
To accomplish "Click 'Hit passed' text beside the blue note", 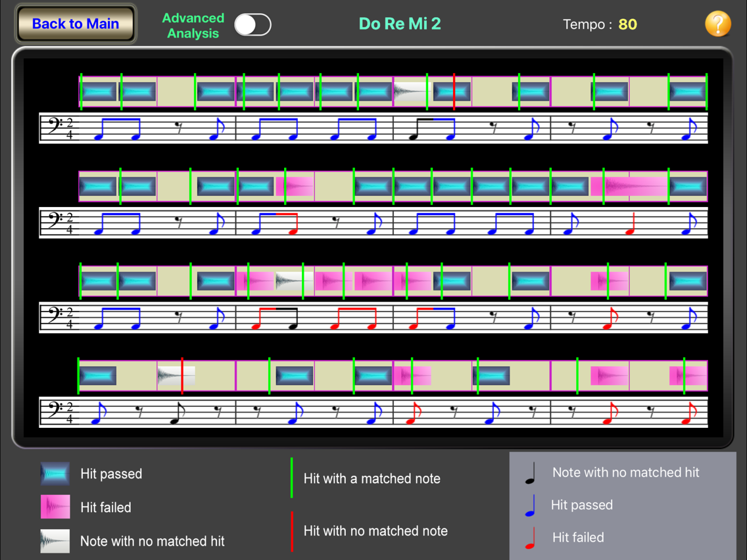I will pyautogui.click(x=582, y=505).
